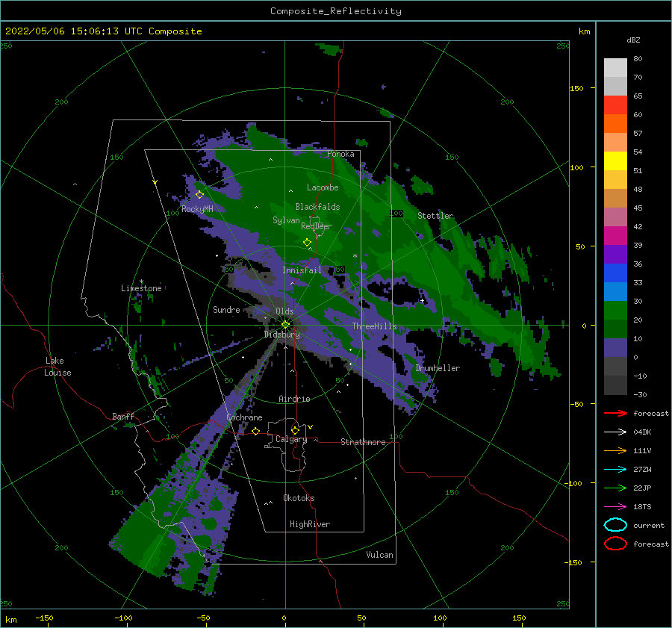Click the Strathmore town label
This screenshot has width=672, height=628.
tap(363, 442)
